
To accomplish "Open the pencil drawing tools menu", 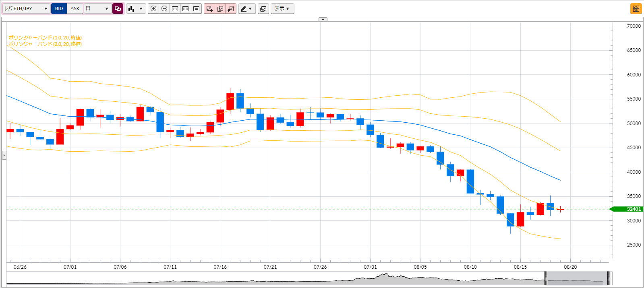I will (x=247, y=8).
